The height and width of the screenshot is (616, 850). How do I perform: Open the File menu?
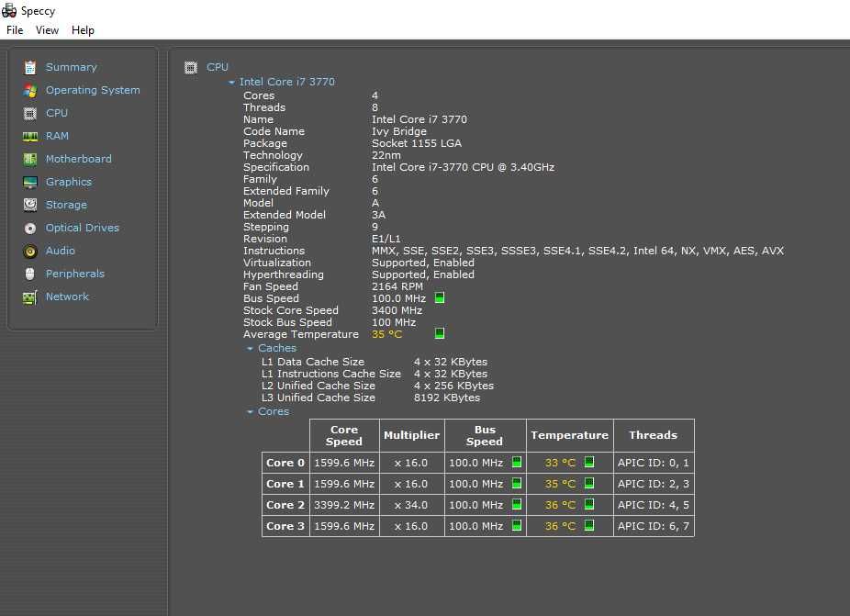click(x=15, y=30)
